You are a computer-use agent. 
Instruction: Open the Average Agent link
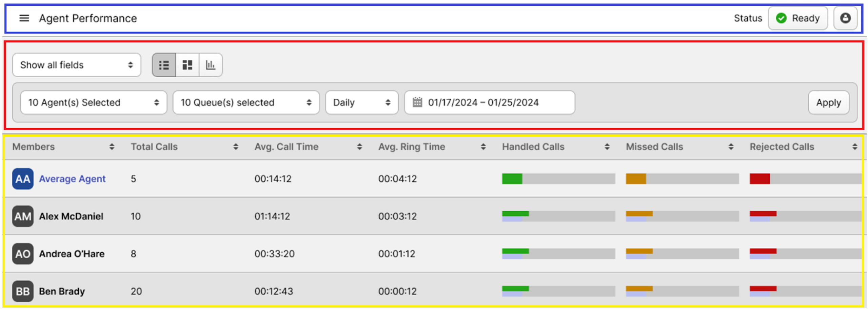tap(72, 179)
